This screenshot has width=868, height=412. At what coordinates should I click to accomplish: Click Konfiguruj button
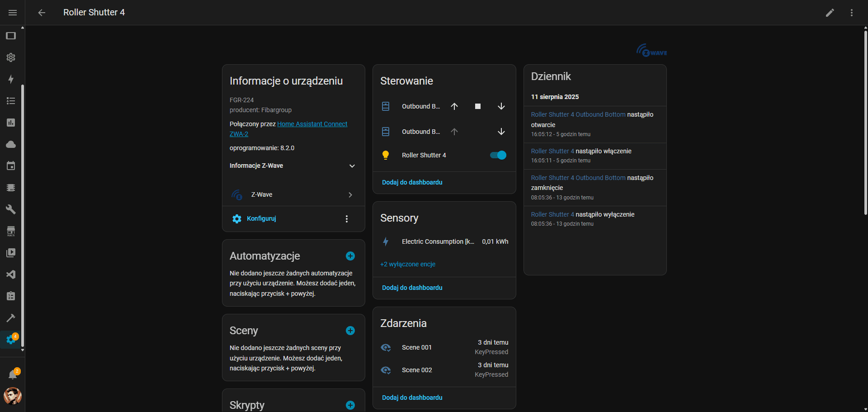(261, 218)
